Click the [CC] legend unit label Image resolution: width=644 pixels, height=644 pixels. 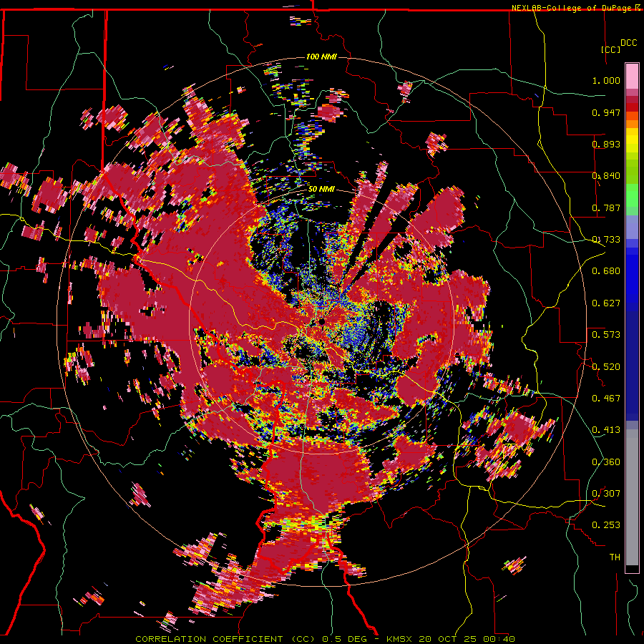point(610,49)
